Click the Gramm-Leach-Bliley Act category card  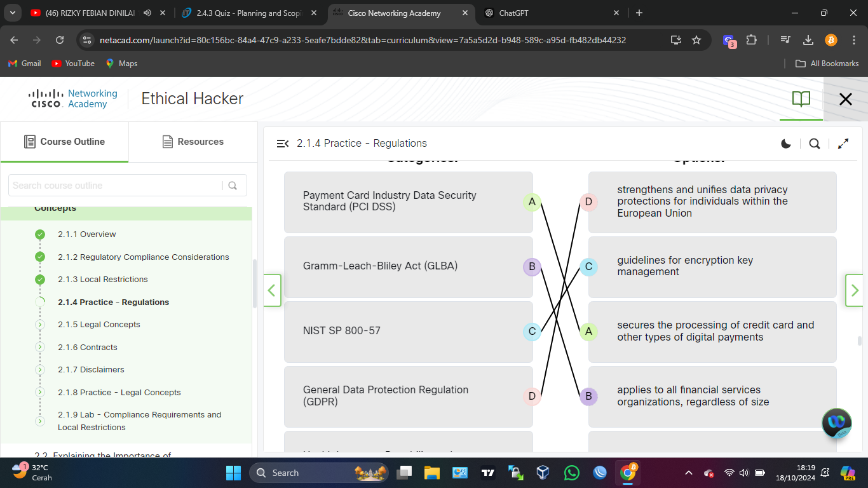(x=408, y=267)
